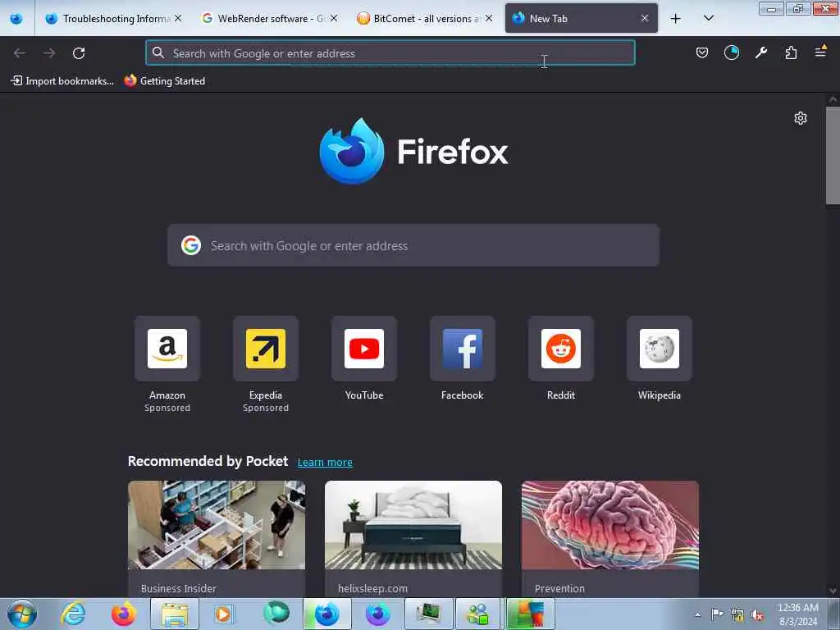This screenshot has width=840, height=630.
Task: Switch to the Troubleshooting Information tab
Action: click(x=113, y=19)
